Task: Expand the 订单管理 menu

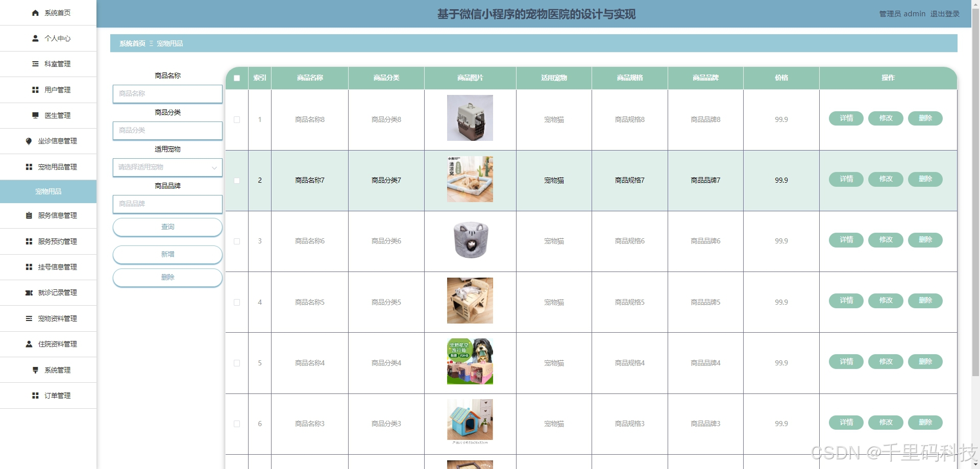Action: click(48, 396)
